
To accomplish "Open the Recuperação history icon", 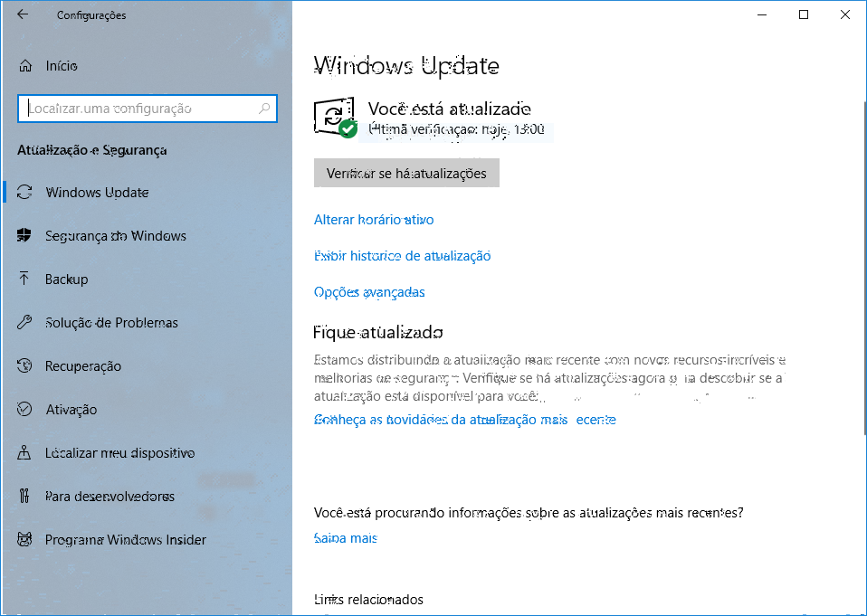I will click(x=24, y=365).
